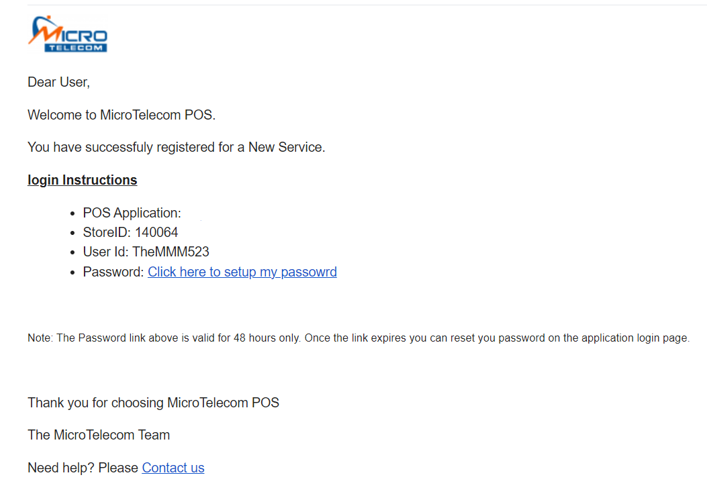Click 'Thank you for choosing MicroTelecom POS'

[153, 402]
